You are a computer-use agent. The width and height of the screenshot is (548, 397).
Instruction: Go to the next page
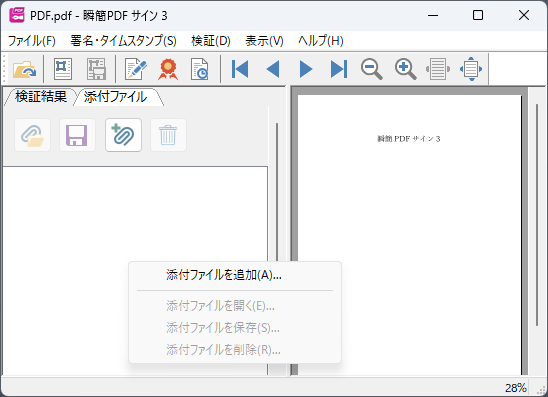click(x=306, y=69)
